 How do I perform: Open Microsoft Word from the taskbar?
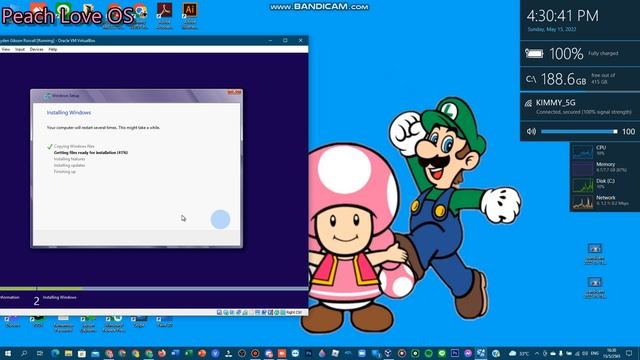(175, 353)
